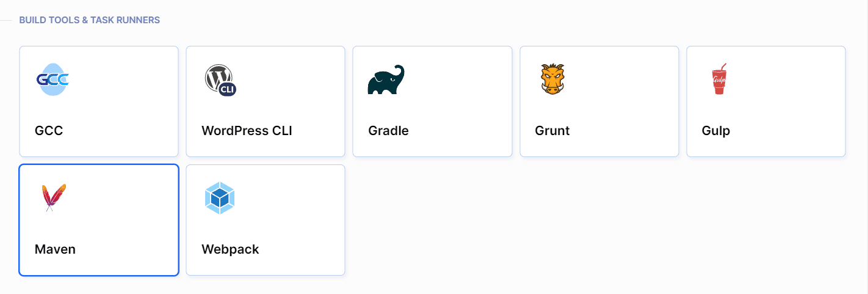Click the GCC egg logo icon
This screenshot has height=294, width=868.
point(52,79)
